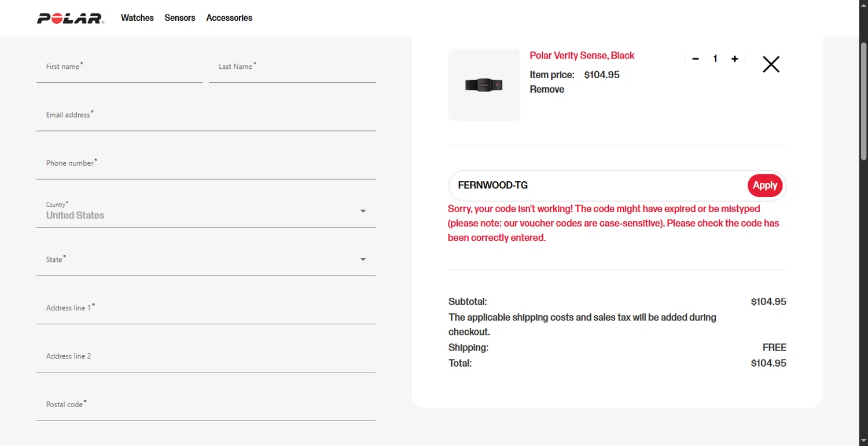Screen dimensions: 868x446
Task: Increase quantity with the plus icon
Action: [x=734, y=59]
